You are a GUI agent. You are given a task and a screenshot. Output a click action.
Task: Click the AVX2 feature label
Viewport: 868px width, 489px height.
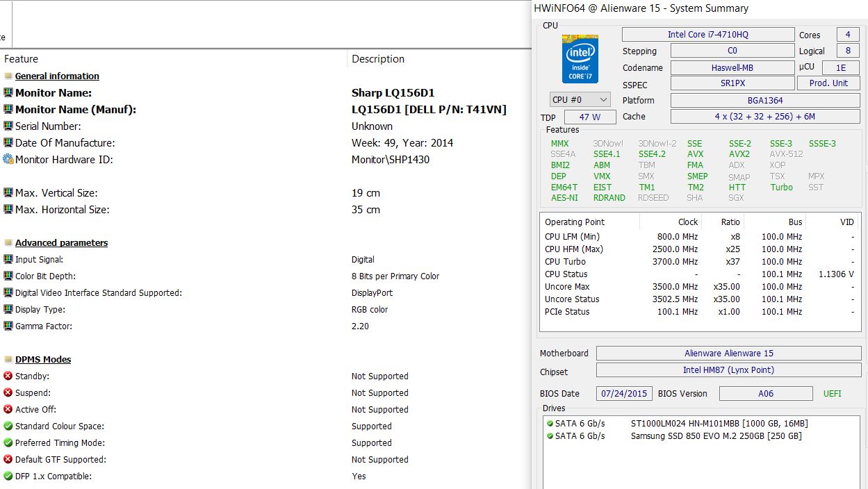click(739, 154)
